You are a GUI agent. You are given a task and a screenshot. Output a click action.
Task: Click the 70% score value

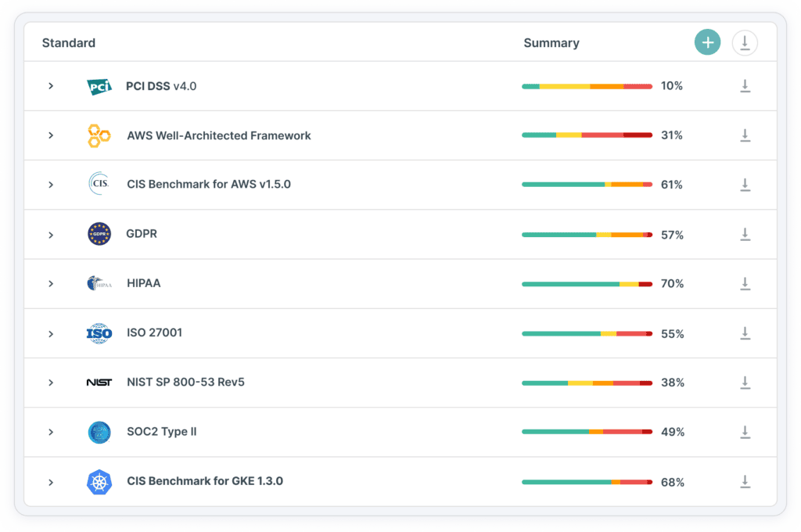click(672, 284)
